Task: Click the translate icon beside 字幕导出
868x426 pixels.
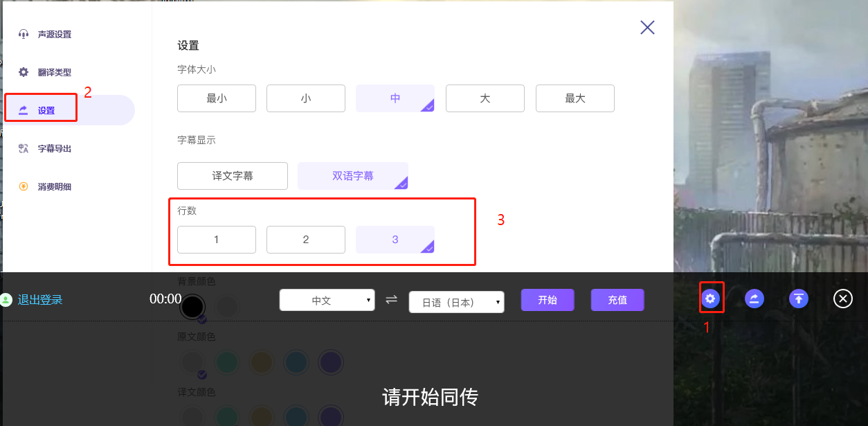Action: pyautogui.click(x=24, y=148)
